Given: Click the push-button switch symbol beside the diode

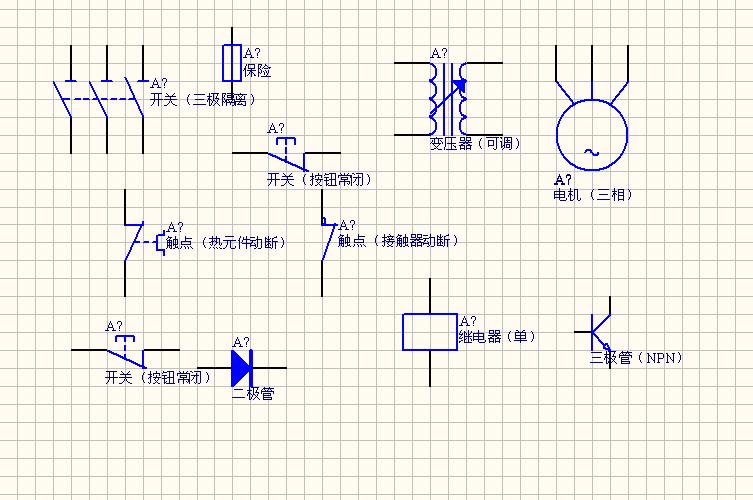Looking at the screenshot, I should [x=125, y=352].
